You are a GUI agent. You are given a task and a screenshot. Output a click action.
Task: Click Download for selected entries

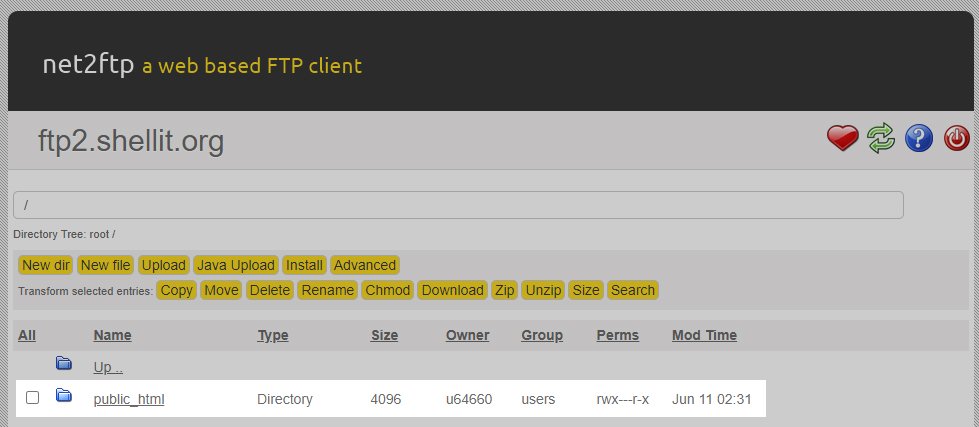pyautogui.click(x=453, y=290)
